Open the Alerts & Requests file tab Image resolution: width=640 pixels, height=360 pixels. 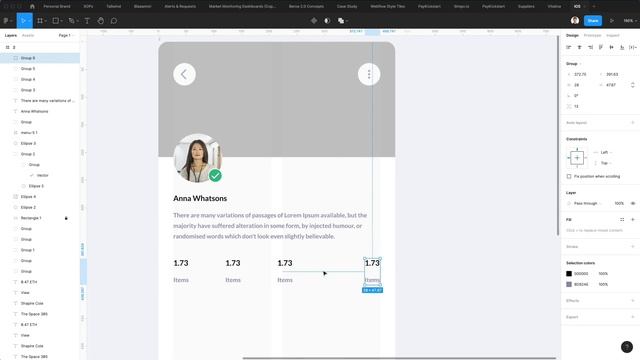coord(180,6)
